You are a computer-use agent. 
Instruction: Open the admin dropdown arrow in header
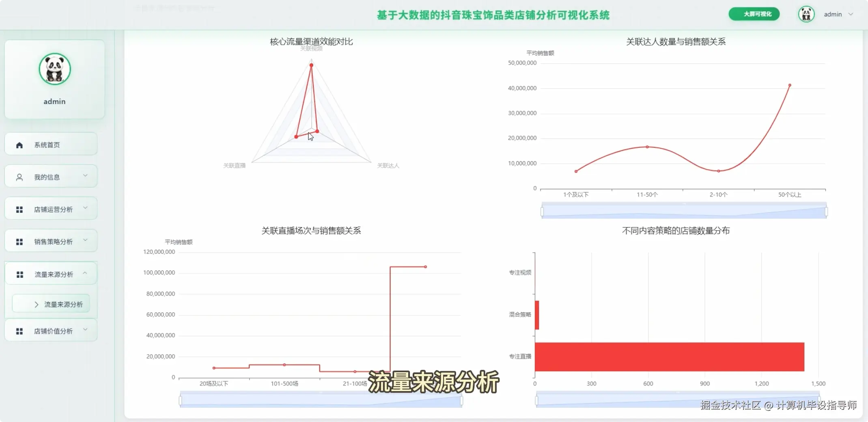pyautogui.click(x=851, y=14)
